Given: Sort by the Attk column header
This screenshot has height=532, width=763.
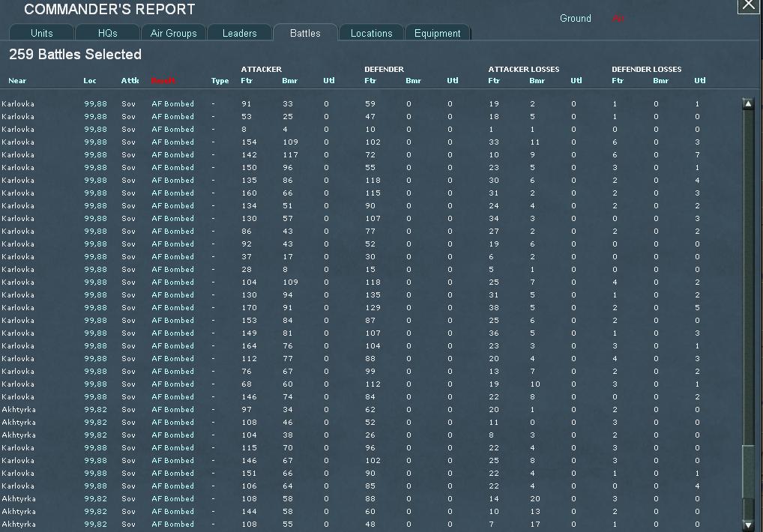Looking at the screenshot, I should click(130, 81).
